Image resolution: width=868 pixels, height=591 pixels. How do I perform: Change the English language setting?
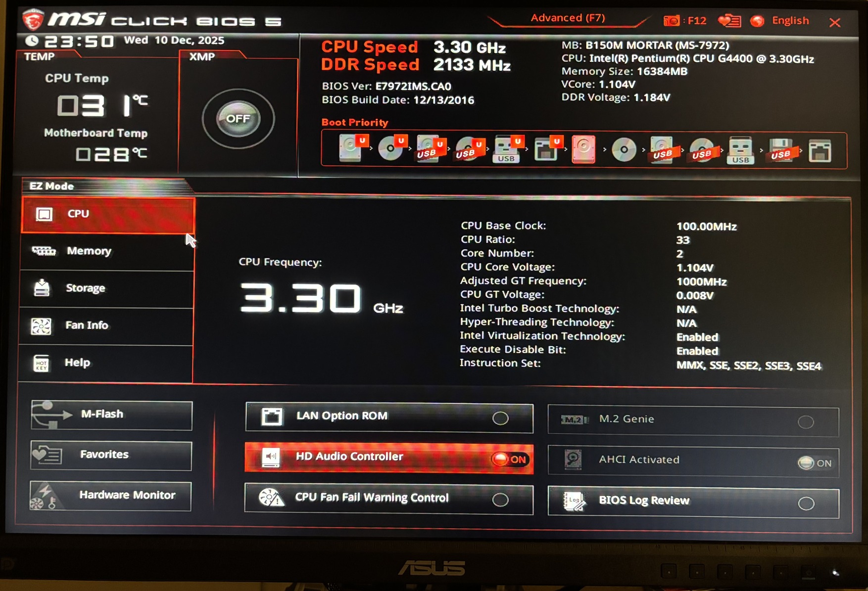pyautogui.click(x=790, y=21)
